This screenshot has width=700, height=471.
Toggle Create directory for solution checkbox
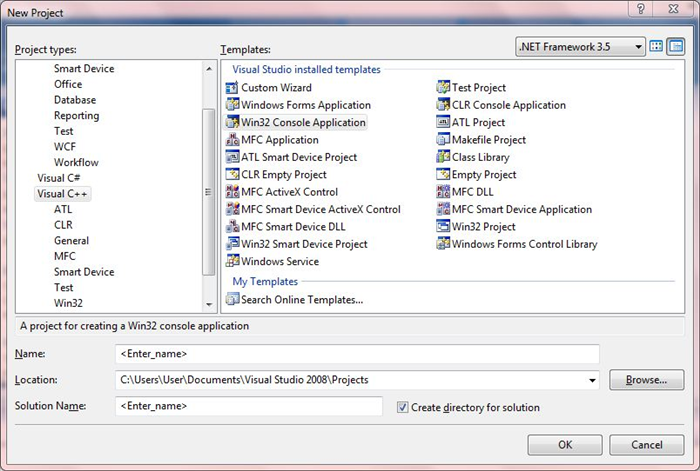pos(402,407)
